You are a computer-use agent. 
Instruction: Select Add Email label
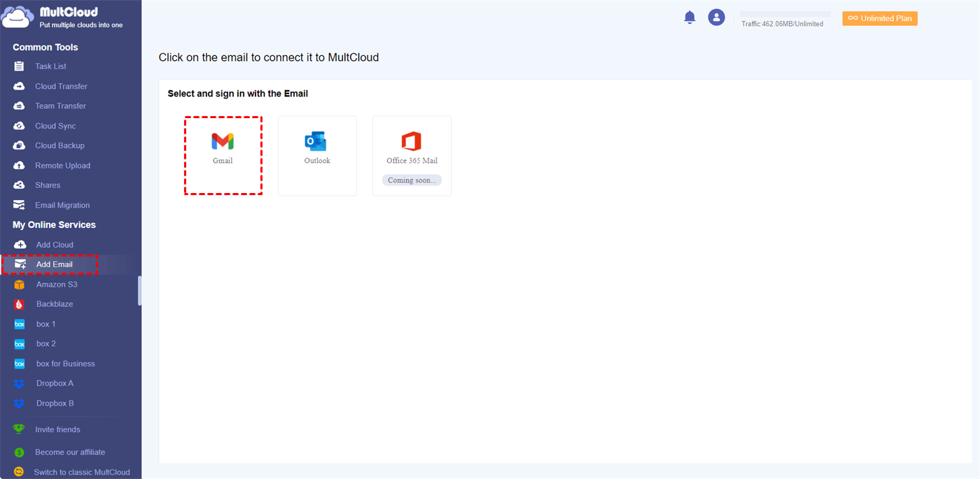click(x=55, y=264)
